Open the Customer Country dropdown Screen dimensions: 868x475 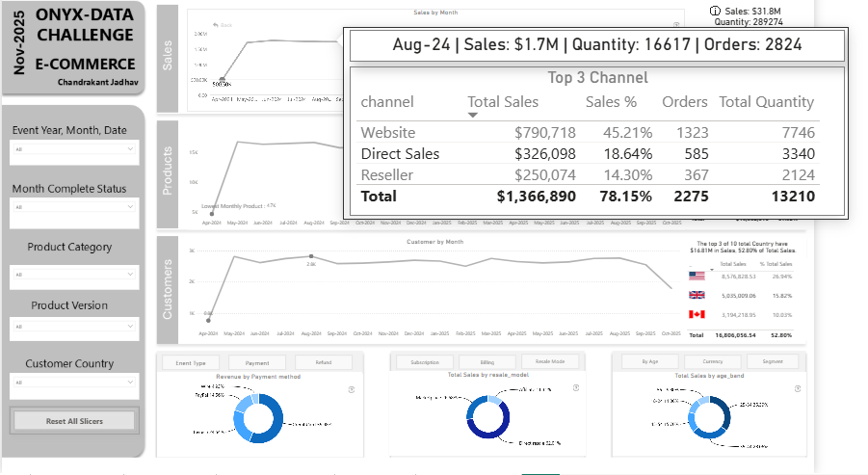click(x=130, y=383)
